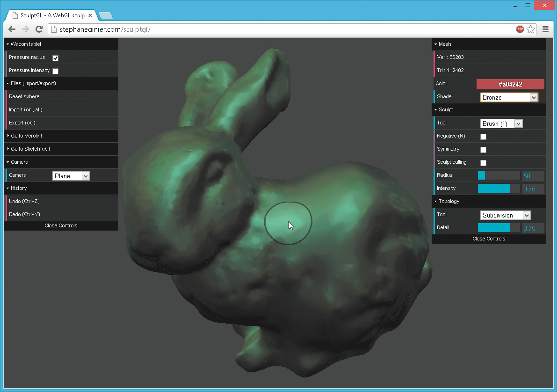
Task: Select the SculptGL browser tab
Action: (x=51, y=15)
